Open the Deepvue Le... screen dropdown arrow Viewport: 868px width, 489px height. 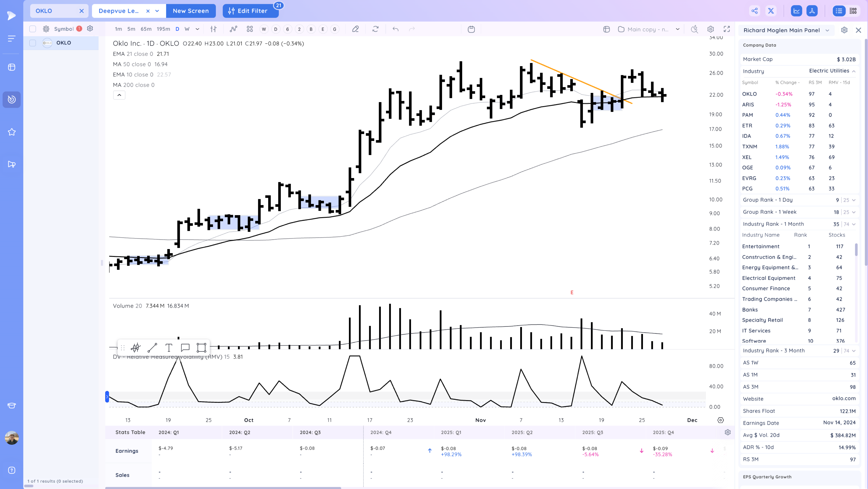pos(157,11)
